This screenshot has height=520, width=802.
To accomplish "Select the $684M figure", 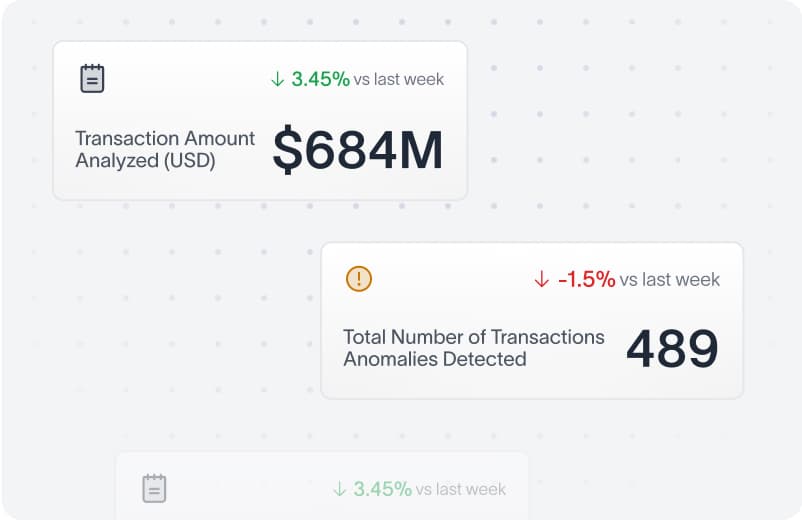I will [358, 150].
